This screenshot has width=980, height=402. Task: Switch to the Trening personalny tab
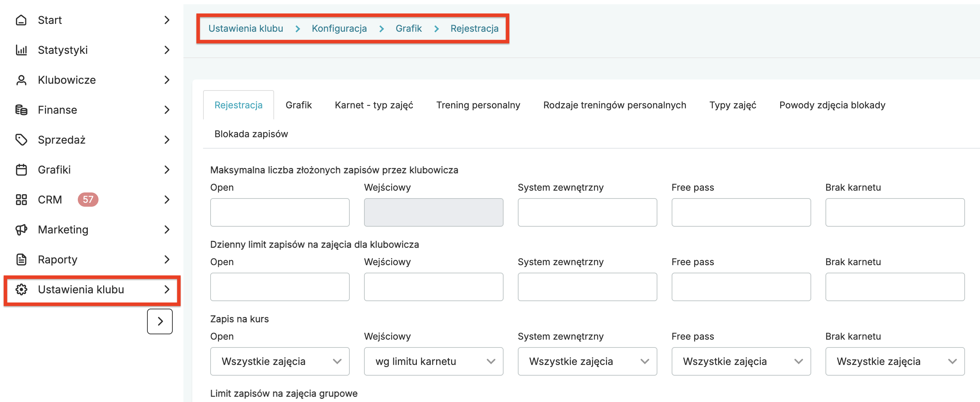tap(478, 105)
